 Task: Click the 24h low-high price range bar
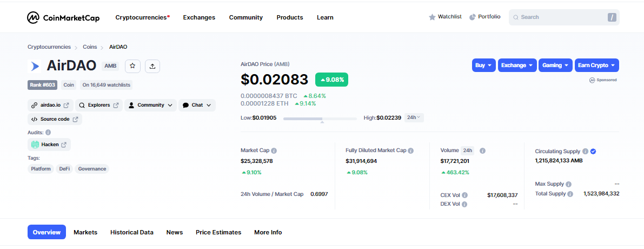pyautogui.click(x=320, y=119)
